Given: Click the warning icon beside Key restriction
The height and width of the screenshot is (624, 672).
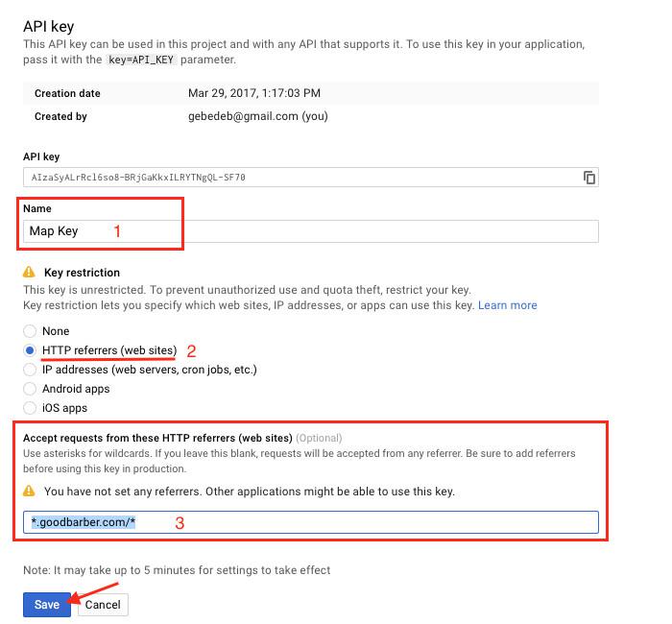Looking at the screenshot, I should tap(29, 273).
